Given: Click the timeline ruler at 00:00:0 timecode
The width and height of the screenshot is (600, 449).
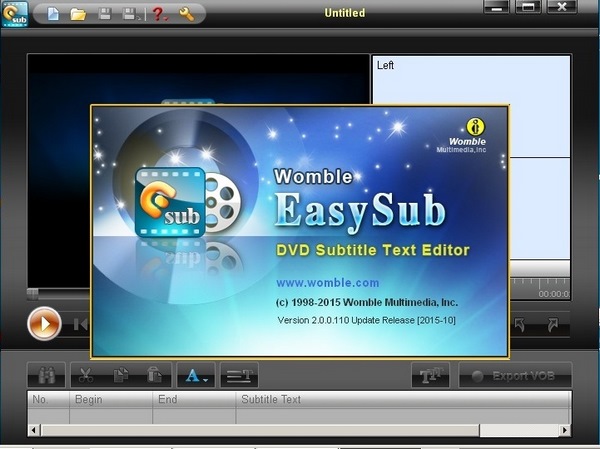Looking at the screenshot, I should pos(553,294).
